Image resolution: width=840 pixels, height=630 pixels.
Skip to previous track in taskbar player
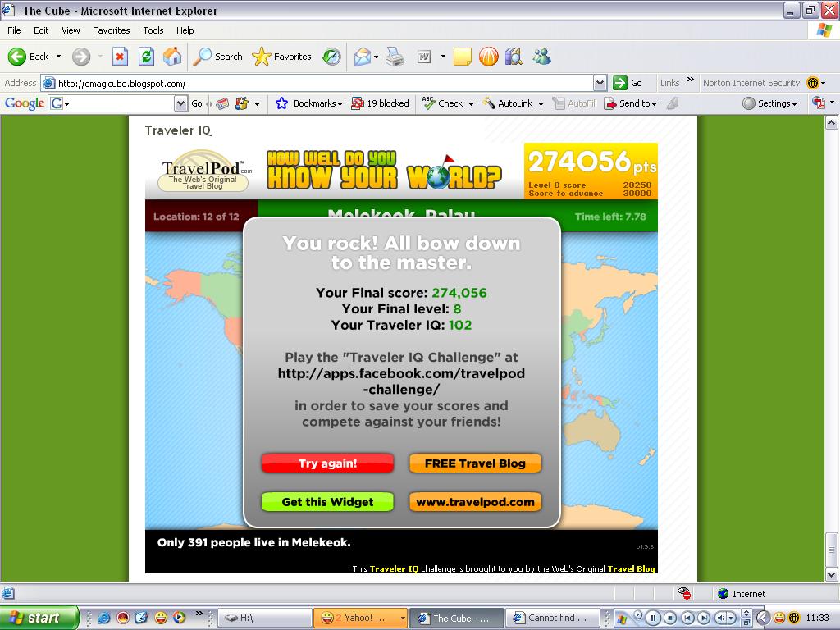(688, 618)
